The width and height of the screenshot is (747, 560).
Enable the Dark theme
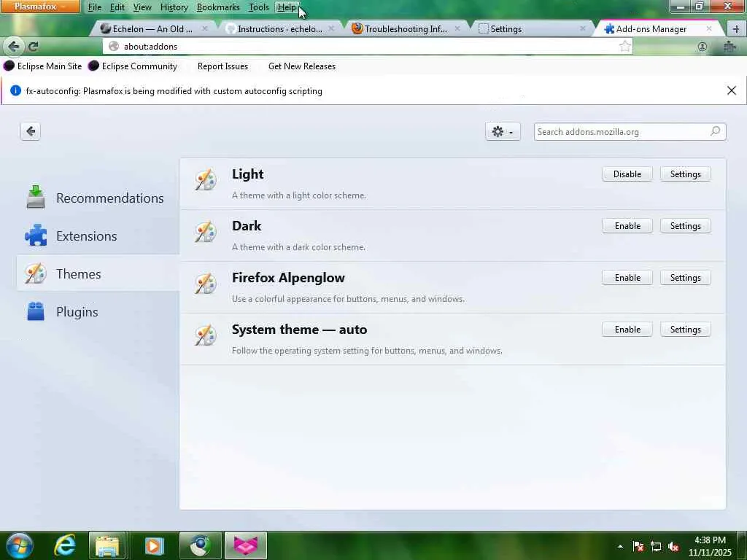[x=627, y=226]
